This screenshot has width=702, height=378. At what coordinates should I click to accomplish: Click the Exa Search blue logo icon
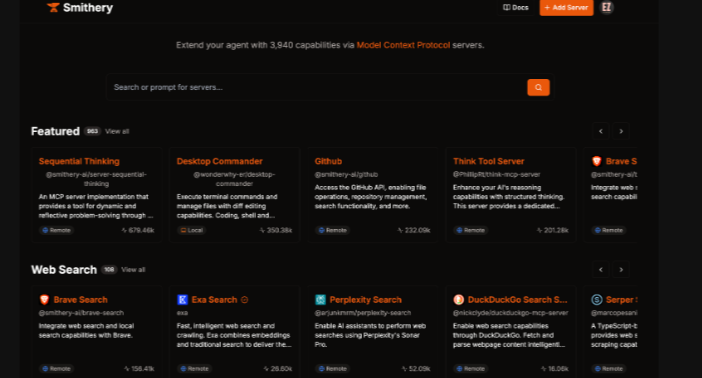[x=182, y=300]
